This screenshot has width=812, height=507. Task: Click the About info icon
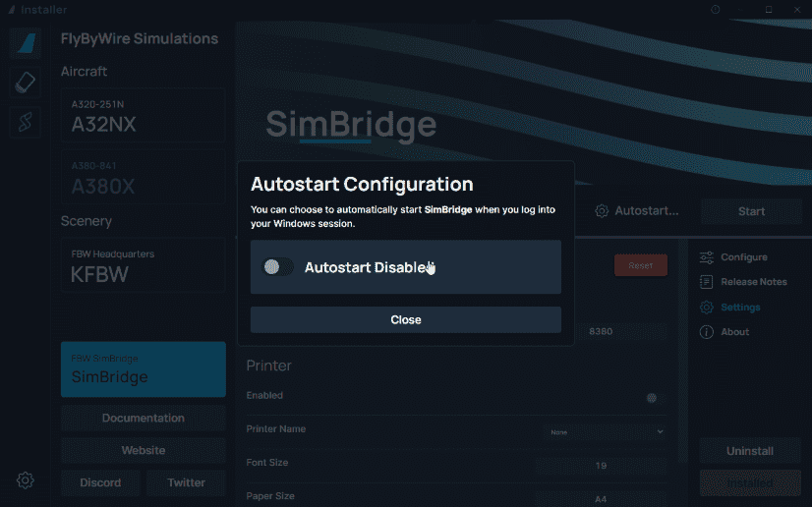point(707,332)
